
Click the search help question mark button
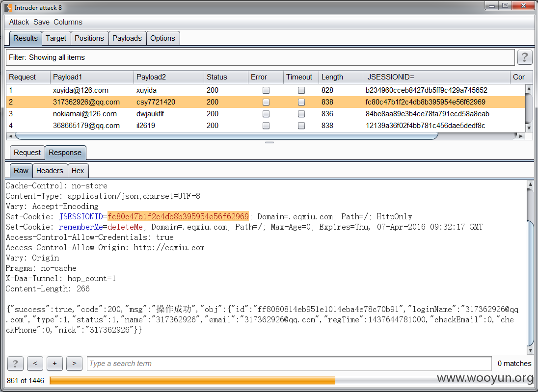tap(15, 364)
